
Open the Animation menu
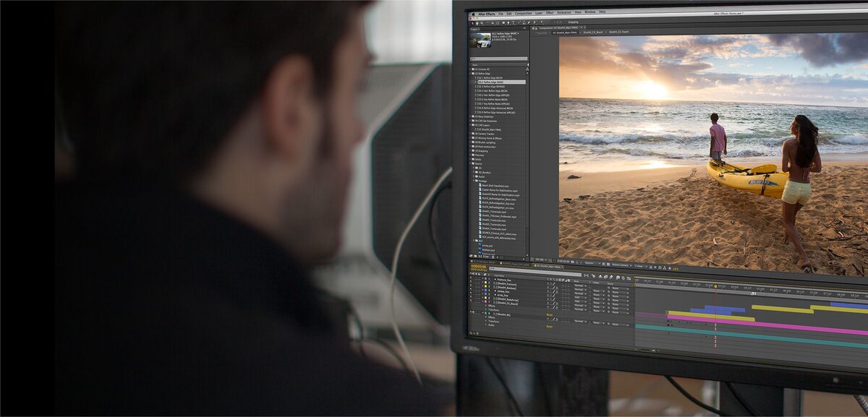564,14
